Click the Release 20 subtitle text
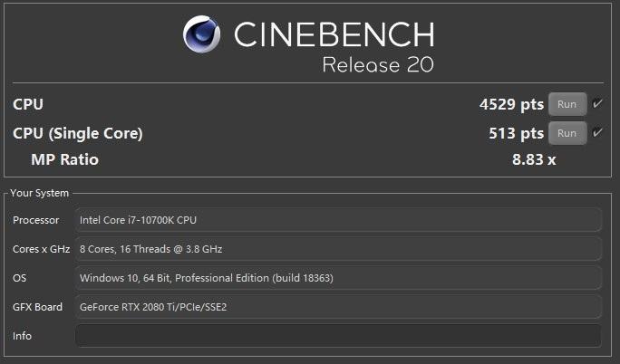The height and width of the screenshot is (364, 620). [x=378, y=65]
